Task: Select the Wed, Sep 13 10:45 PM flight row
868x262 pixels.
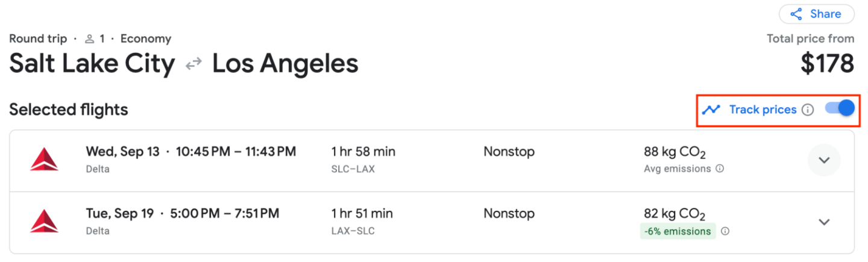Action: [x=190, y=152]
